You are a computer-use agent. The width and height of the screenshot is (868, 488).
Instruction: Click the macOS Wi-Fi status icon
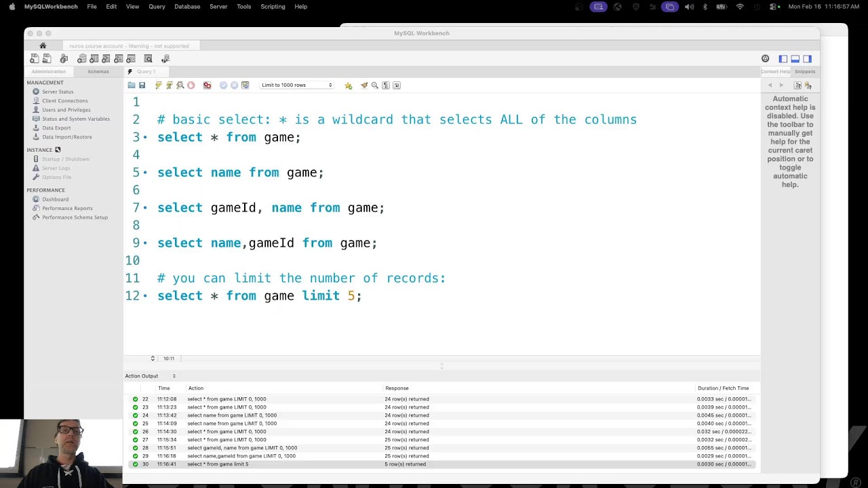[x=740, y=7]
